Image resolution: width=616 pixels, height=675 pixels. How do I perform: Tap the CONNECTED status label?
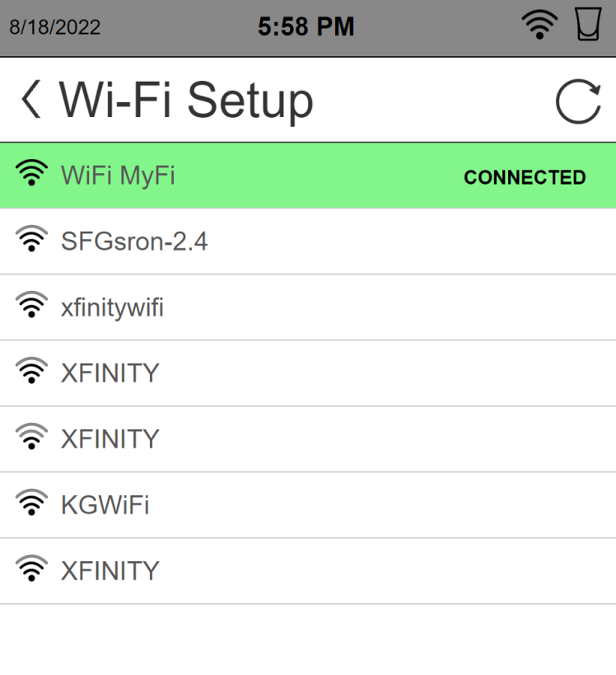coord(525,177)
